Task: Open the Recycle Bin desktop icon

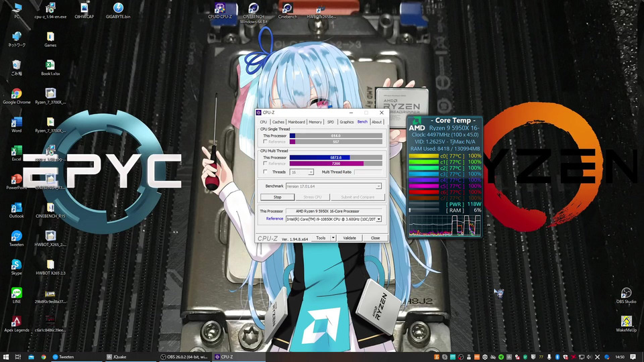Action: [x=16, y=68]
